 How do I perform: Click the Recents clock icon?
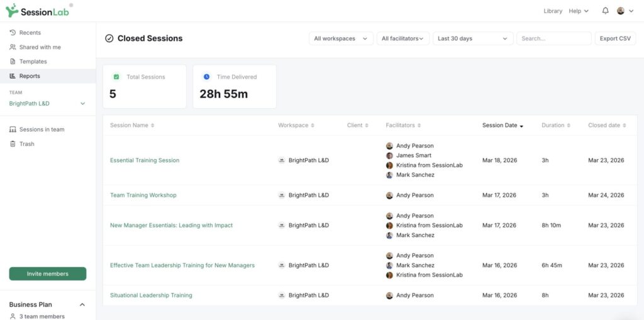click(13, 33)
